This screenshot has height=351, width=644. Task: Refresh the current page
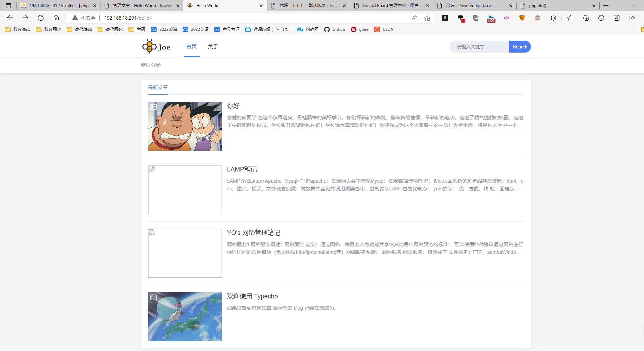[x=40, y=18]
